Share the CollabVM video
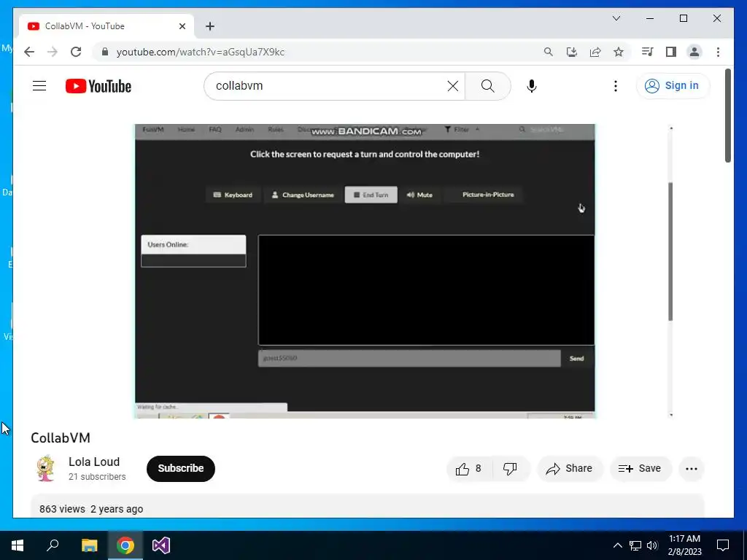The image size is (747, 560). [570, 469]
